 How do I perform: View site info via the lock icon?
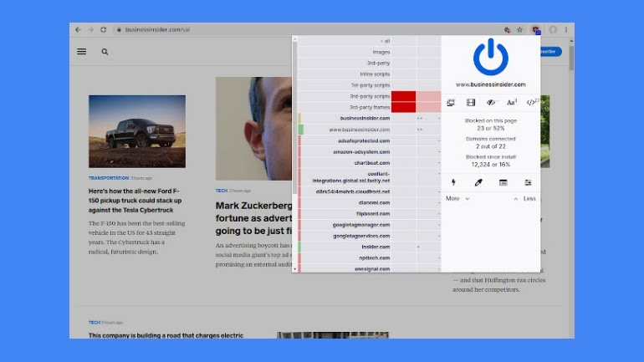pyautogui.click(x=119, y=29)
